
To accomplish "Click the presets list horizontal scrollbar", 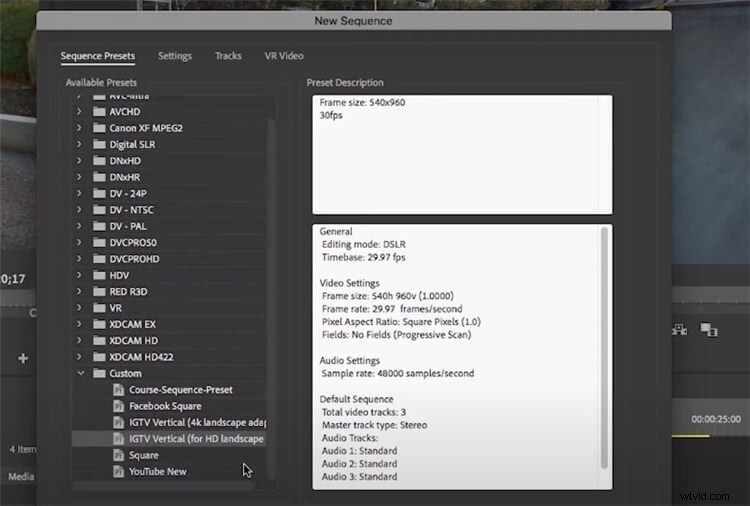I will coord(164,485).
